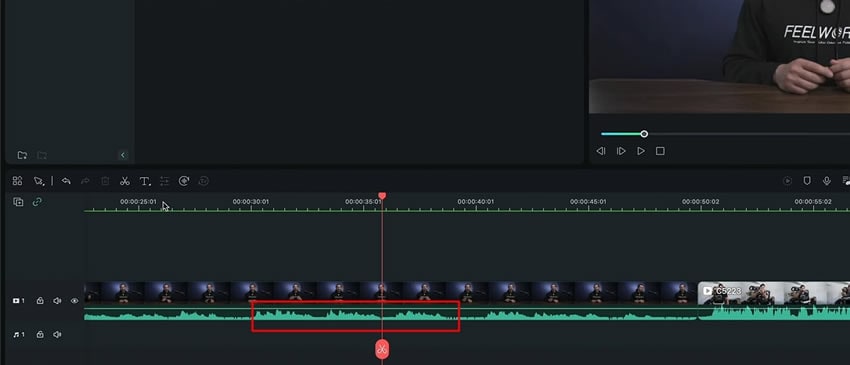The width and height of the screenshot is (850, 365).
Task: Click the audio track 1 music note icon
Action: [18, 335]
